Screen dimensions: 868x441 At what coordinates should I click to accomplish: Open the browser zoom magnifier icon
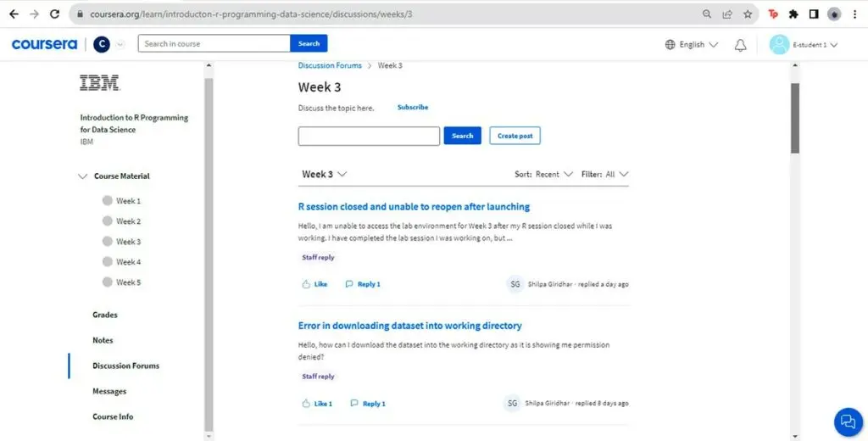(x=707, y=14)
